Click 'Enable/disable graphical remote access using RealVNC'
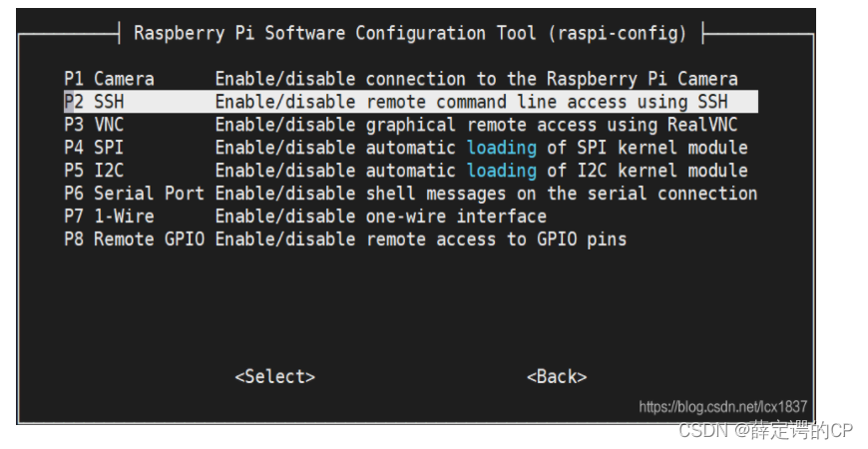 coord(477,125)
